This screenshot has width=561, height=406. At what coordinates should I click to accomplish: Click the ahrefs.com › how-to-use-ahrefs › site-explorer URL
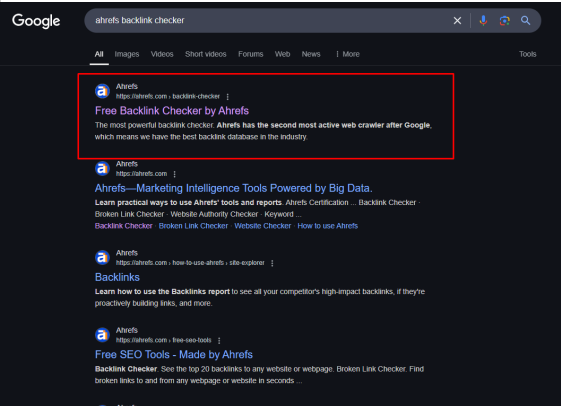tap(190, 263)
